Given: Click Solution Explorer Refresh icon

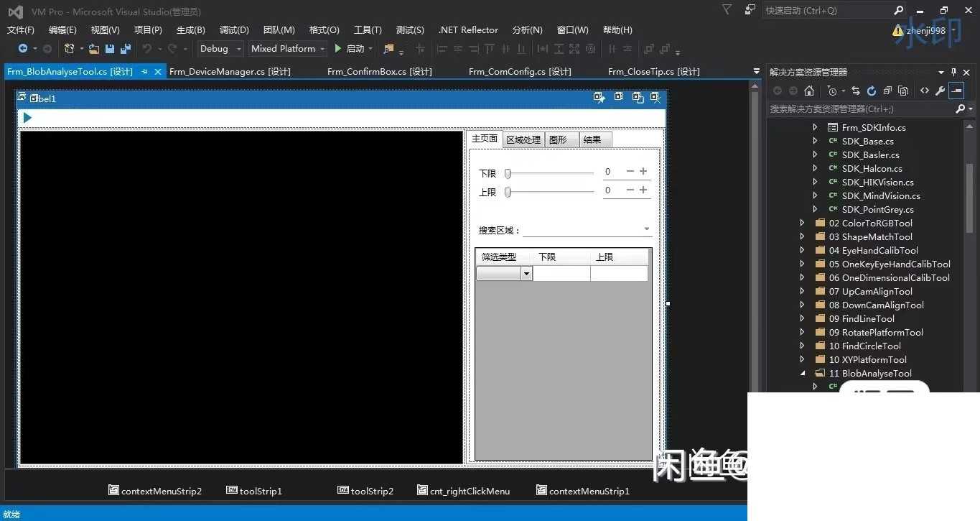Looking at the screenshot, I should [x=872, y=91].
